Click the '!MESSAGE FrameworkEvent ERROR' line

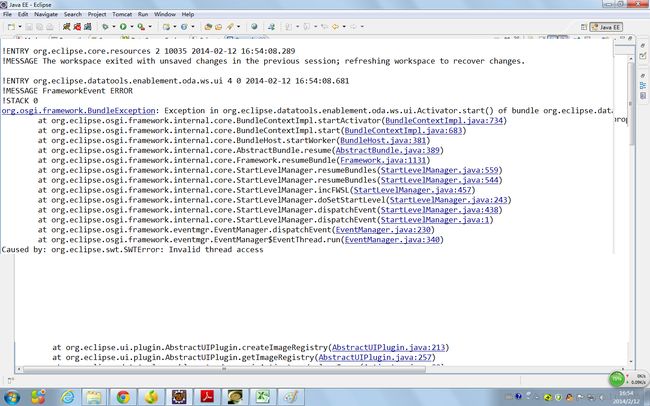pyautogui.click(x=67, y=91)
